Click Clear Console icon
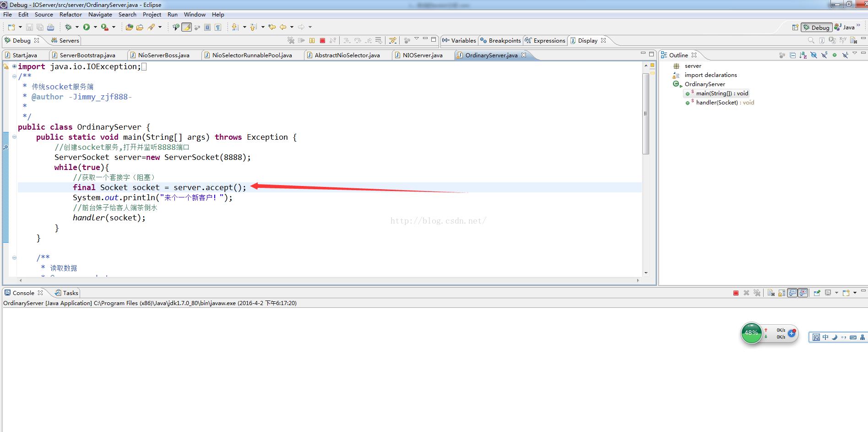 pyautogui.click(x=771, y=293)
